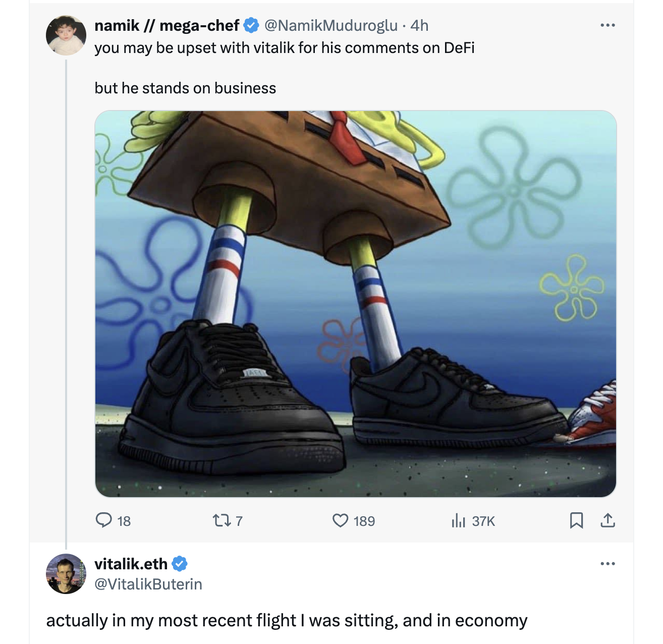Click namik's blue verified badge

[x=251, y=25]
